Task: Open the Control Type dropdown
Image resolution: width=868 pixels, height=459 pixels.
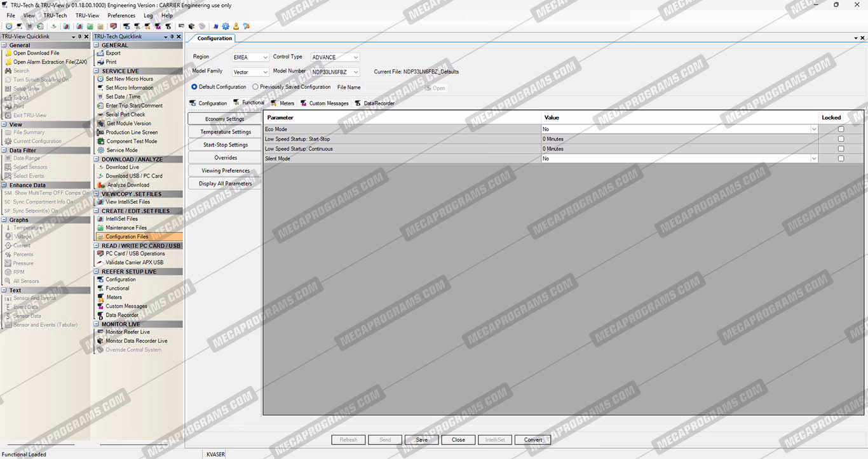Action: [356, 58]
